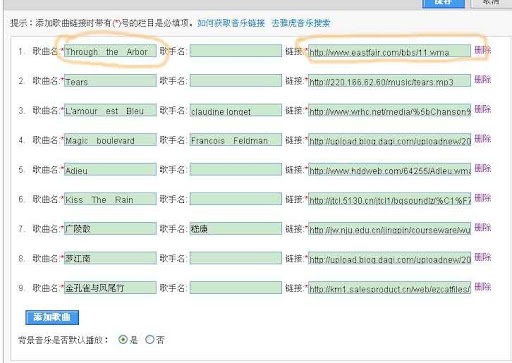Edit link field with eastfair.com URL
This screenshot has height=363, width=512.
pyautogui.click(x=389, y=51)
